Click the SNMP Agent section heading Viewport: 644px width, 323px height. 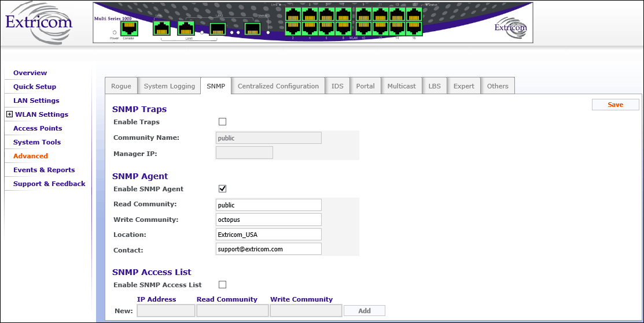(x=140, y=176)
